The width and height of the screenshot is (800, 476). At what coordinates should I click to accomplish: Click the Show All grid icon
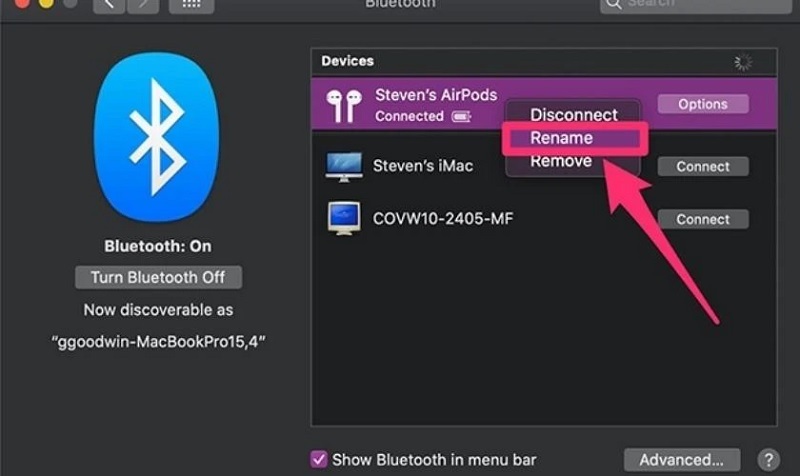(190, 6)
